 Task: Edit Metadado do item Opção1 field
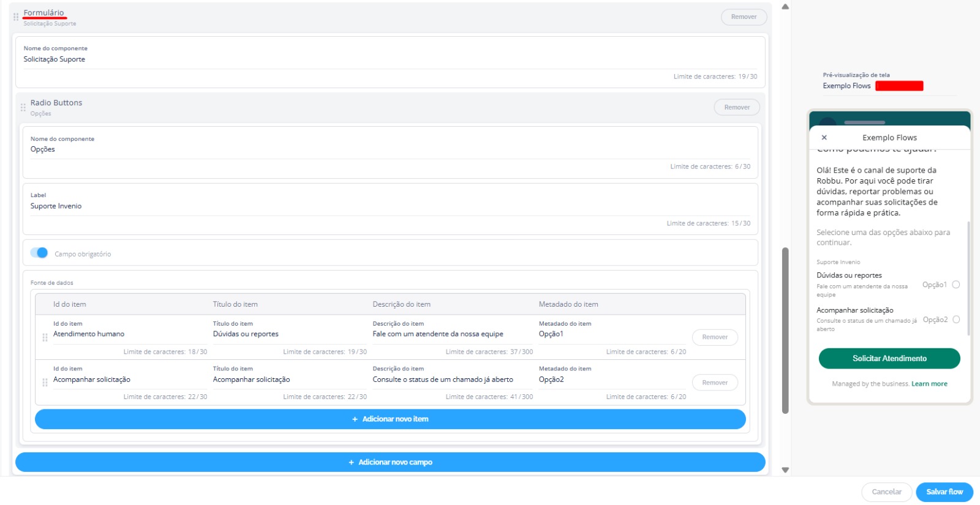[x=612, y=334]
